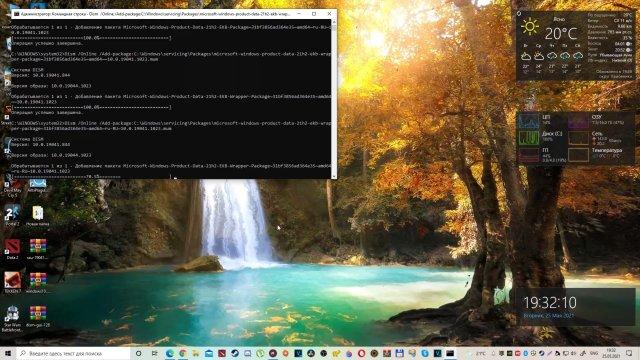Screen dimensions: 640x360
Task: Open the Dota 2 desktop shortcut
Action: 12,249
